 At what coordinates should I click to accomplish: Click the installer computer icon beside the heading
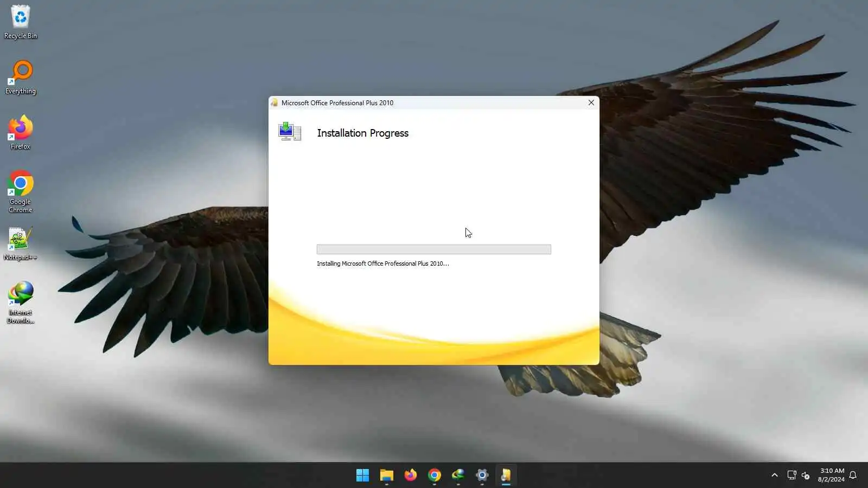click(290, 132)
